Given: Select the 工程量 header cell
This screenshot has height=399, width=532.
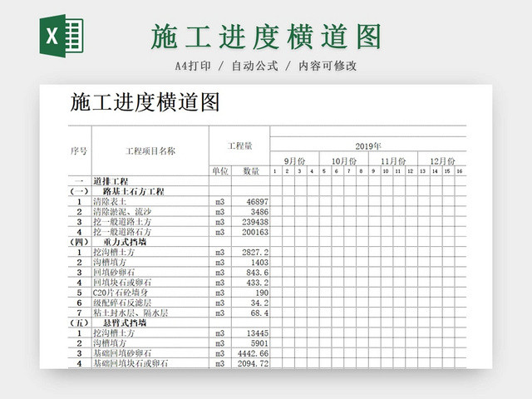Looking at the screenshot, I should click(239, 146).
